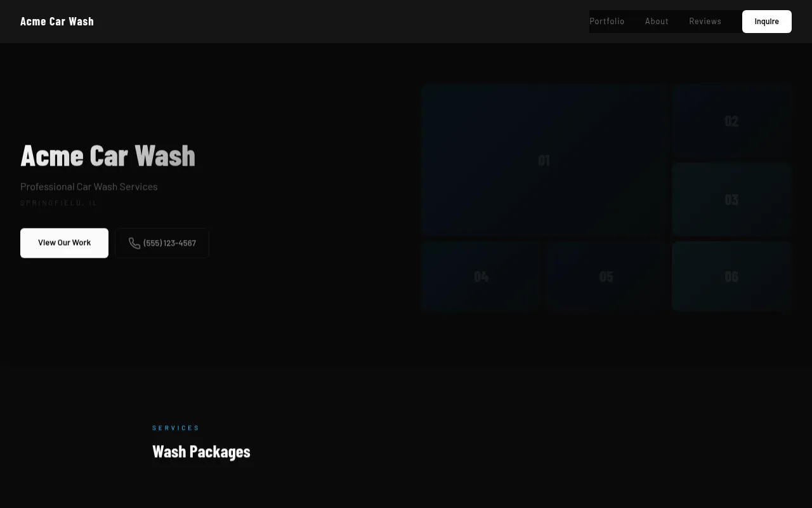
Task: Open portfolio thumbnail 02
Action: click(x=731, y=121)
